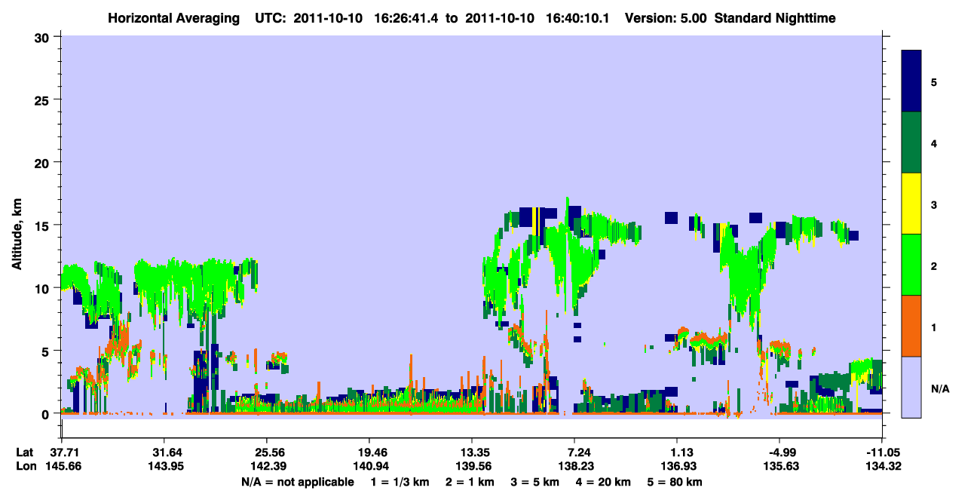Click legend text '4 = 20 km'
This screenshot has height=503, width=980.
605,482
